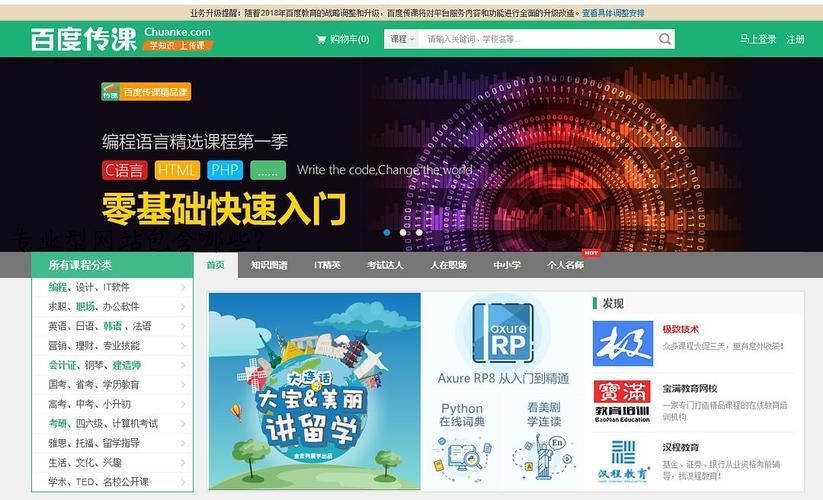Viewport: 823px width, 500px height.
Task: Open the shopping cart 购物车(0)
Action: pyautogui.click(x=343, y=39)
